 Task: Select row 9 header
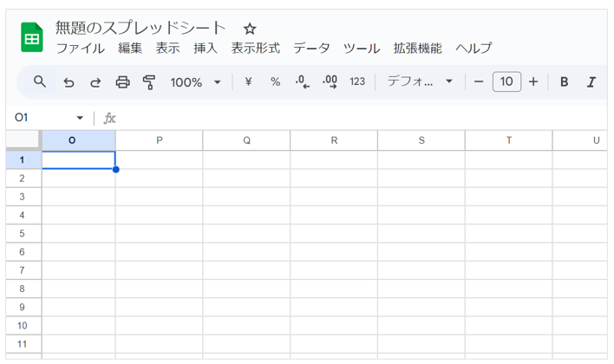click(23, 307)
